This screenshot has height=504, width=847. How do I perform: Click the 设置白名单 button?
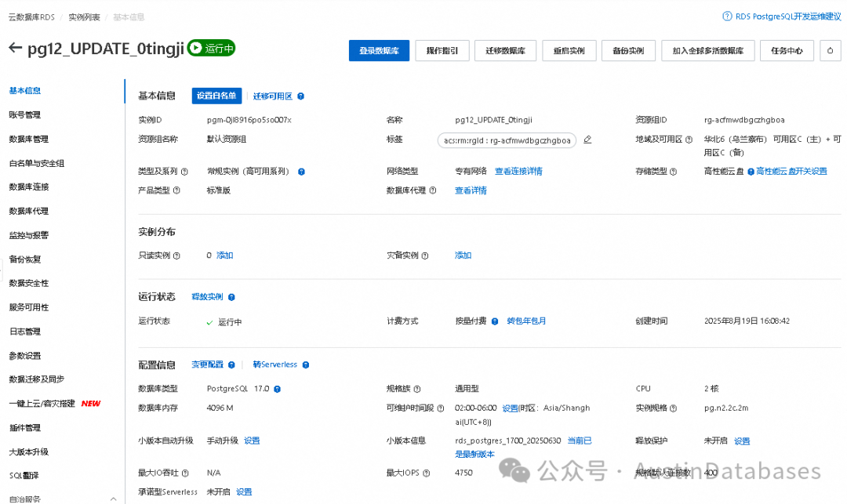tap(216, 96)
